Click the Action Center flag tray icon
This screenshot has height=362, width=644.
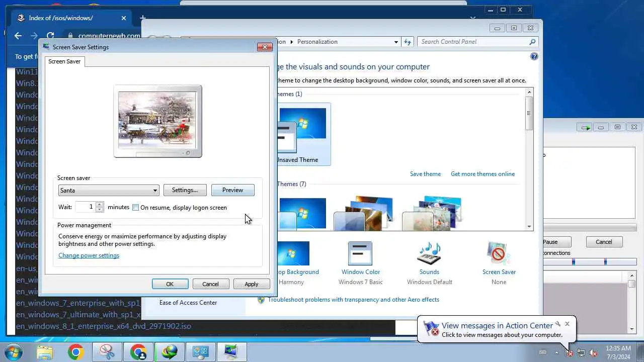569,352
